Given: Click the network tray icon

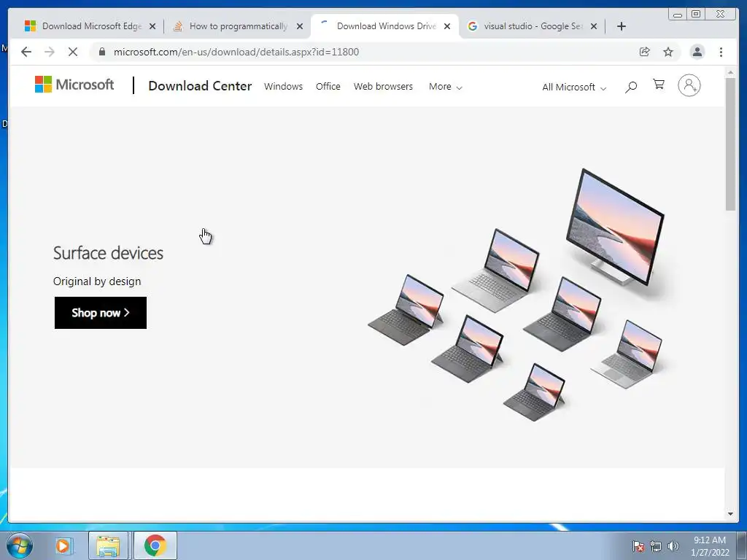Looking at the screenshot, I should (x=656, y=546).
